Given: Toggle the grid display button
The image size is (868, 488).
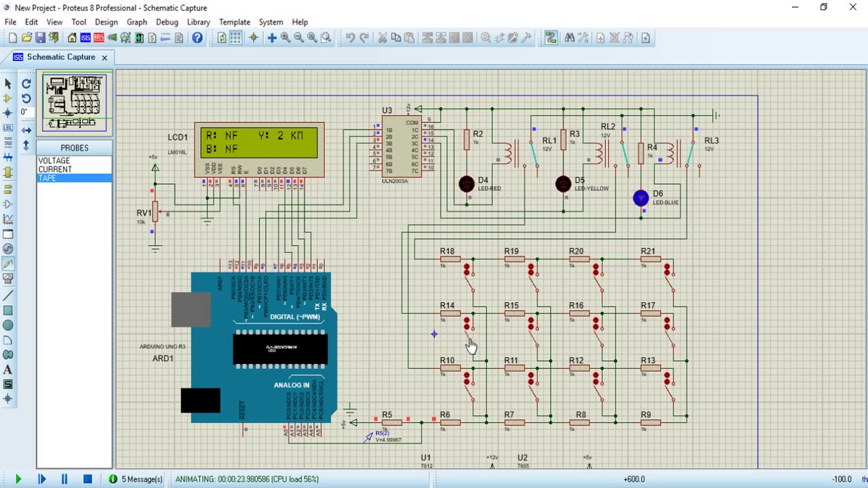Looking at the screenshot, I should click(235, 38).
